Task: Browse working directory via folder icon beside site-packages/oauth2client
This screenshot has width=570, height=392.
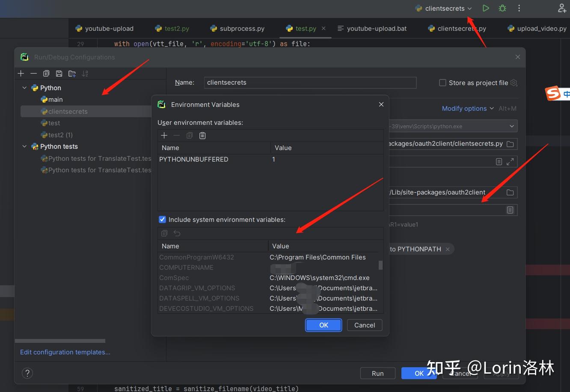Action: [510, 193]
